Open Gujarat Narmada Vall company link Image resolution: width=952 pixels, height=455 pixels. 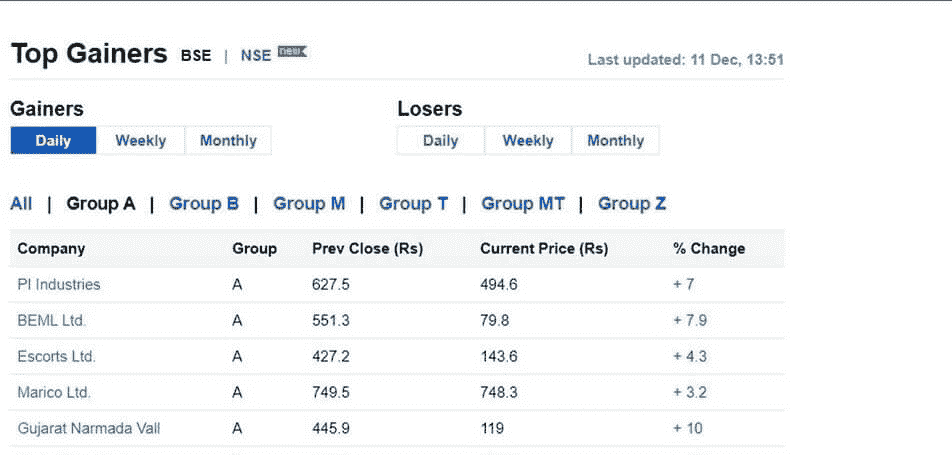pyautogui.click(x=89, y=428)
